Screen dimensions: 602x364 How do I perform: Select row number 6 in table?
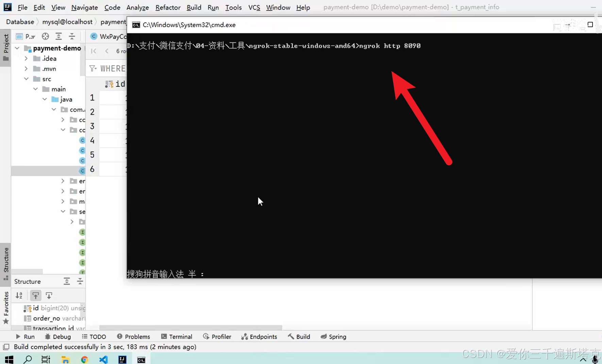(92, 169)
